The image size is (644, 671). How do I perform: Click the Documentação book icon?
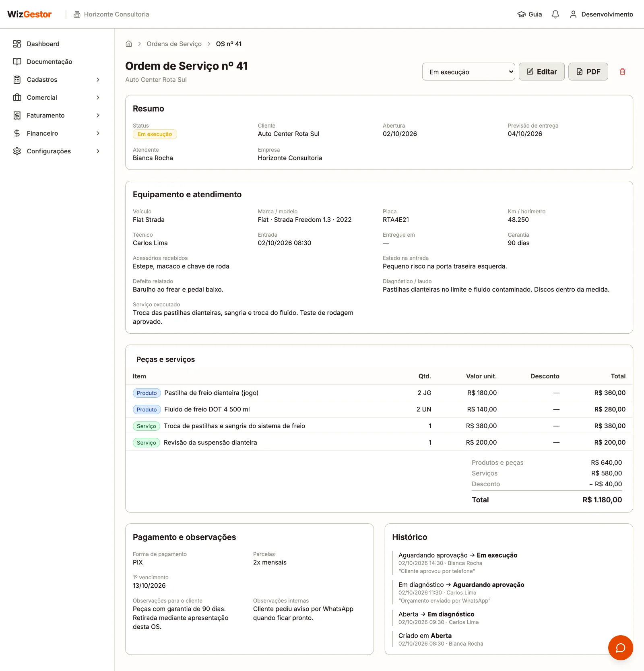pos(17,62)
